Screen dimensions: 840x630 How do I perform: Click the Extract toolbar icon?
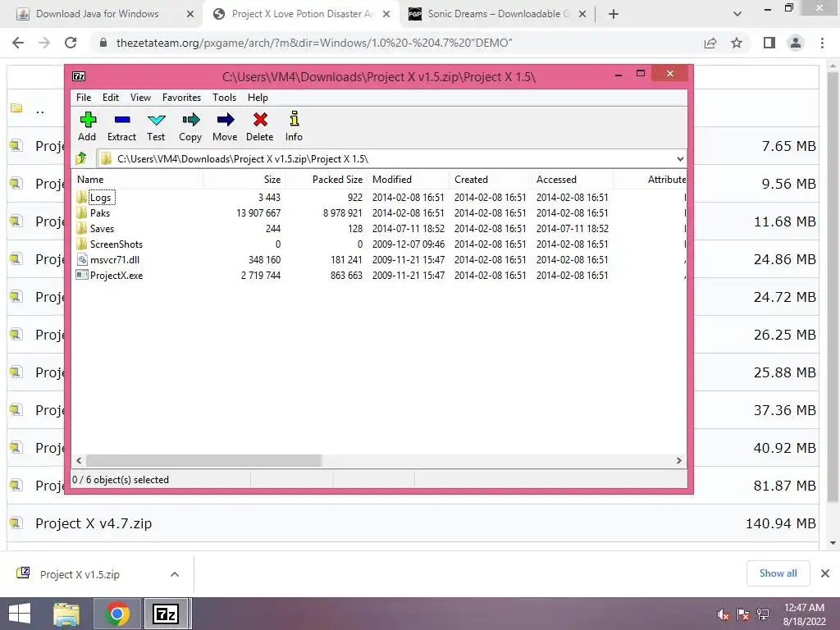121,126
